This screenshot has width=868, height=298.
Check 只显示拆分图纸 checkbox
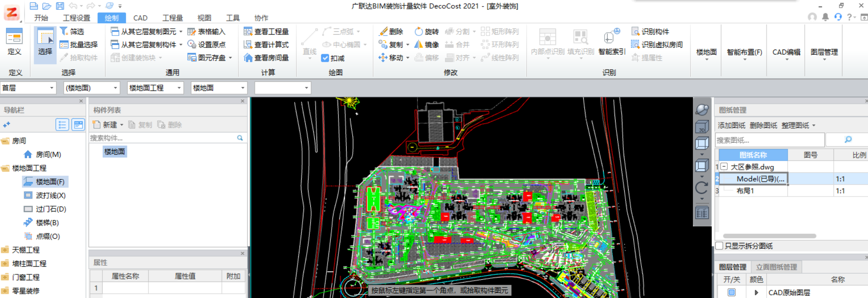click(x=719, y=246)
